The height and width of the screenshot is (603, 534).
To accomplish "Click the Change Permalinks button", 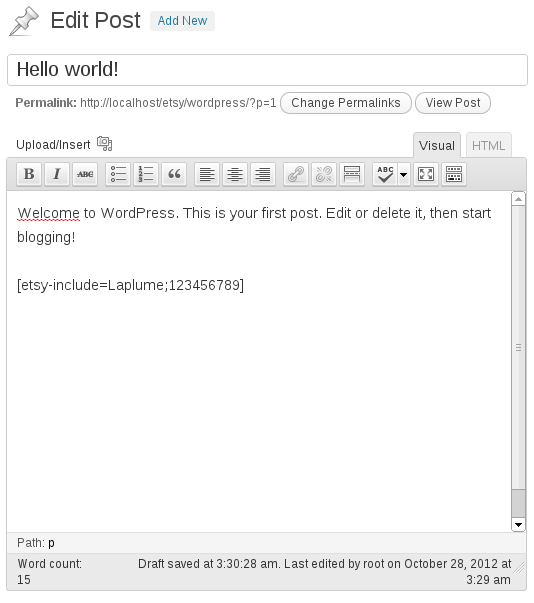I will (346, 103).
